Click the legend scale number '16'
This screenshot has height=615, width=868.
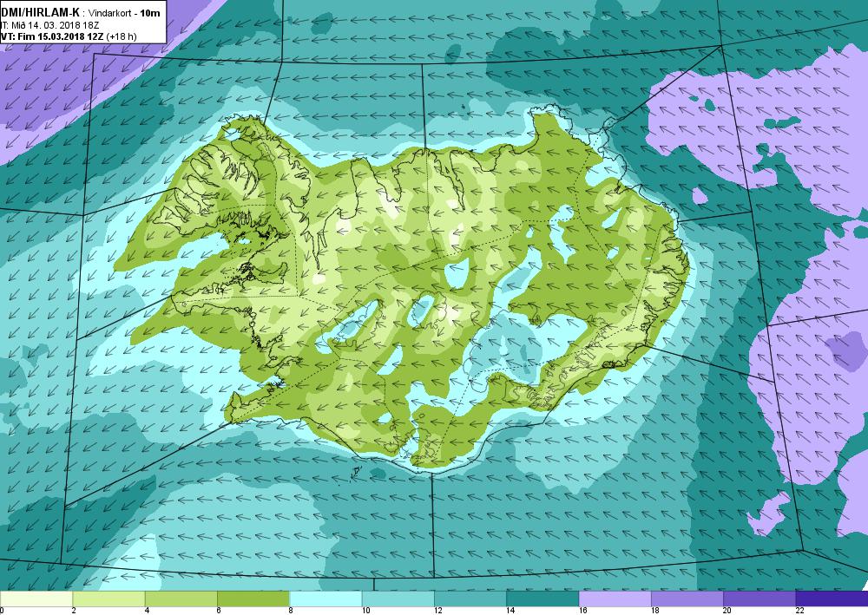pyautogui.click(x=583, y=611)
